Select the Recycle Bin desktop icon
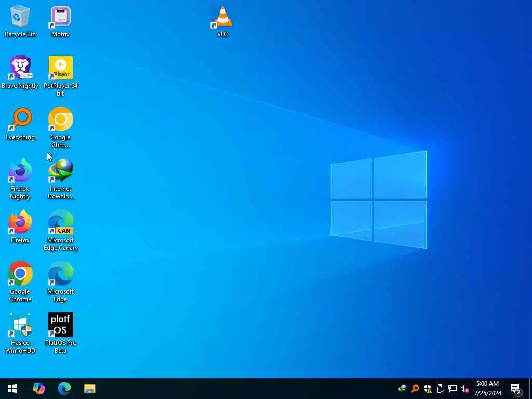 pyautogui.click(x=20, y=21)
